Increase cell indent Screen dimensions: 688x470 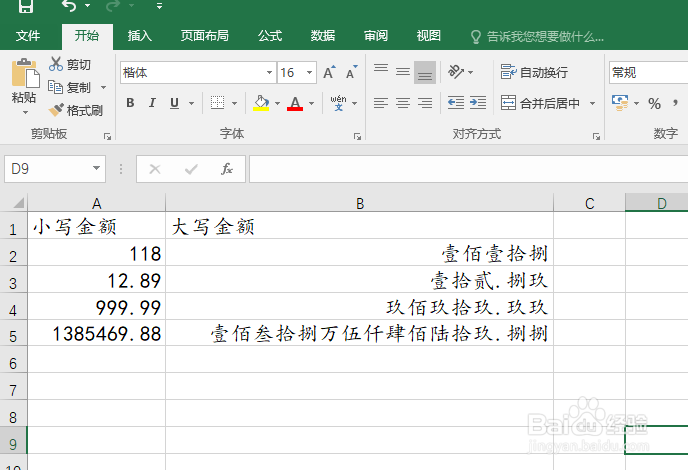point(478,103)
